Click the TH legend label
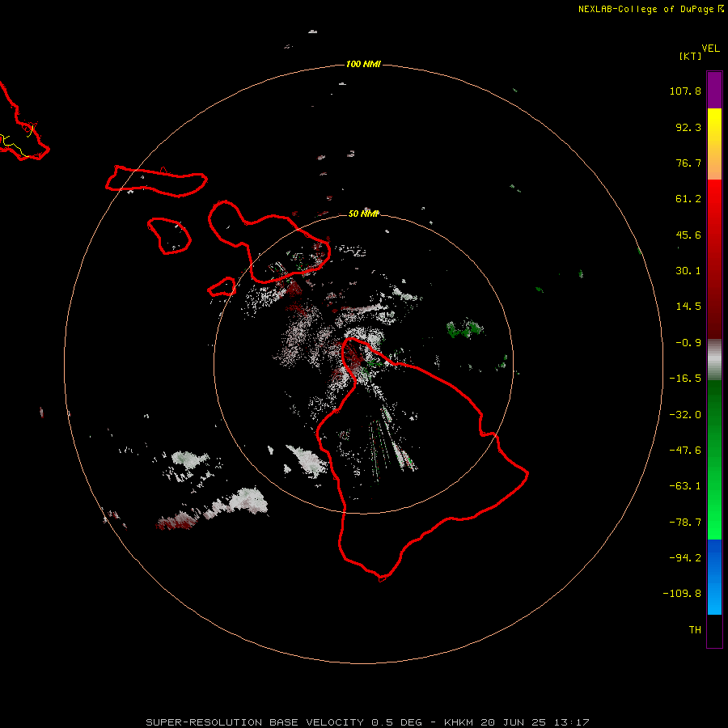 tap(695, 629)
